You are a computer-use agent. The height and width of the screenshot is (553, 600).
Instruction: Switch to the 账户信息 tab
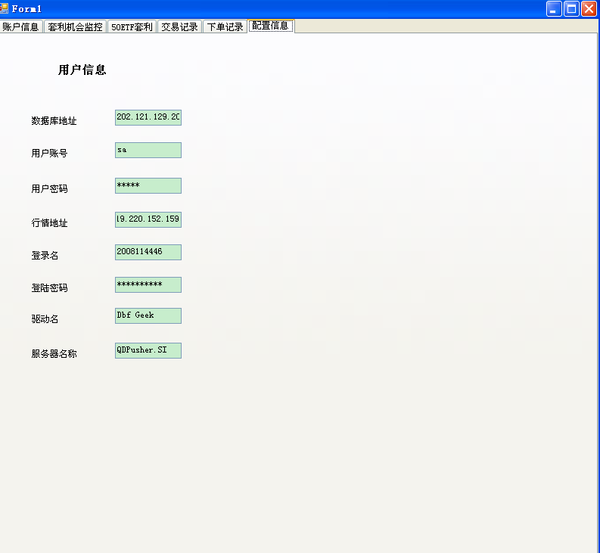[21, 27]
